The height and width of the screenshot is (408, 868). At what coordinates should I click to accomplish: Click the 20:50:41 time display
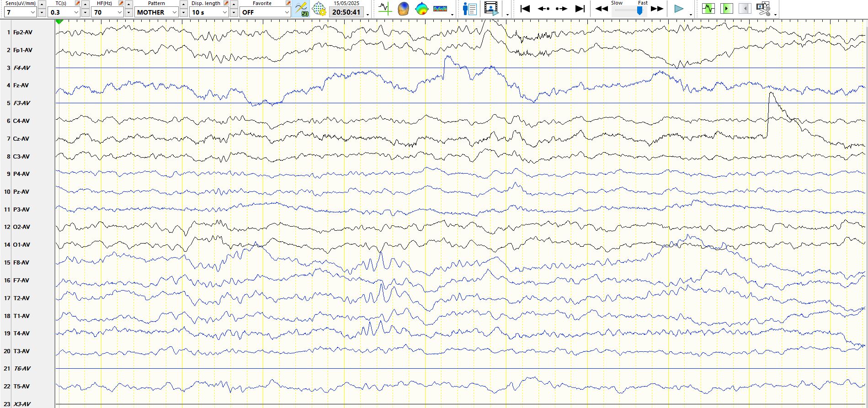point(346,12)
